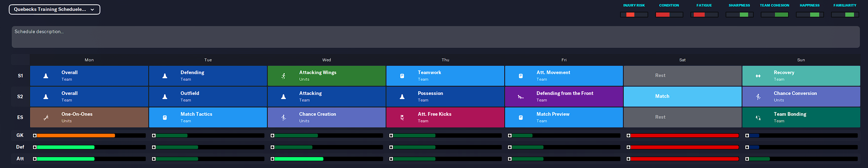Screen dimensions: 868x168
Task: Click the running player icon for Attacking Wings
Action: [x=283, y=76]
